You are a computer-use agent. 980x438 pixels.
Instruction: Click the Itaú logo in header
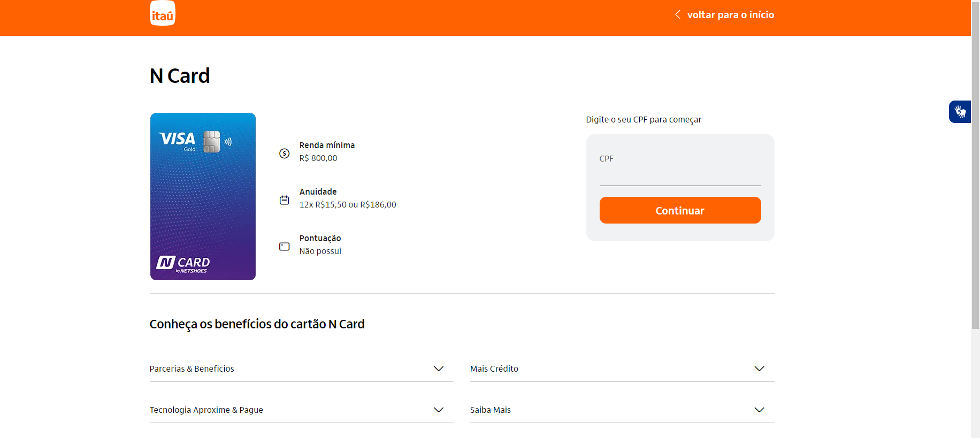tap(162, 13)
